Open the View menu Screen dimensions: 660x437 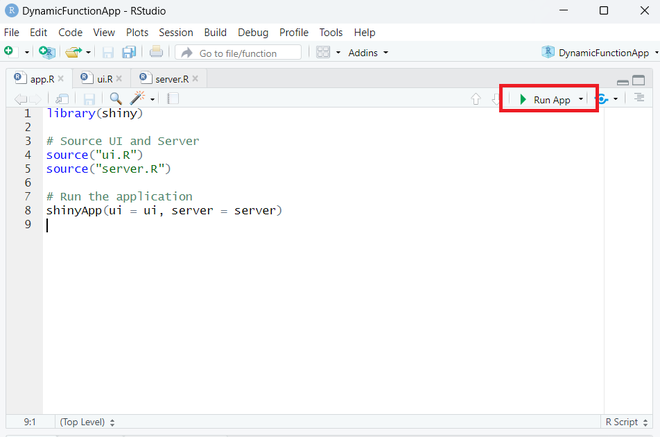(104, 32)
